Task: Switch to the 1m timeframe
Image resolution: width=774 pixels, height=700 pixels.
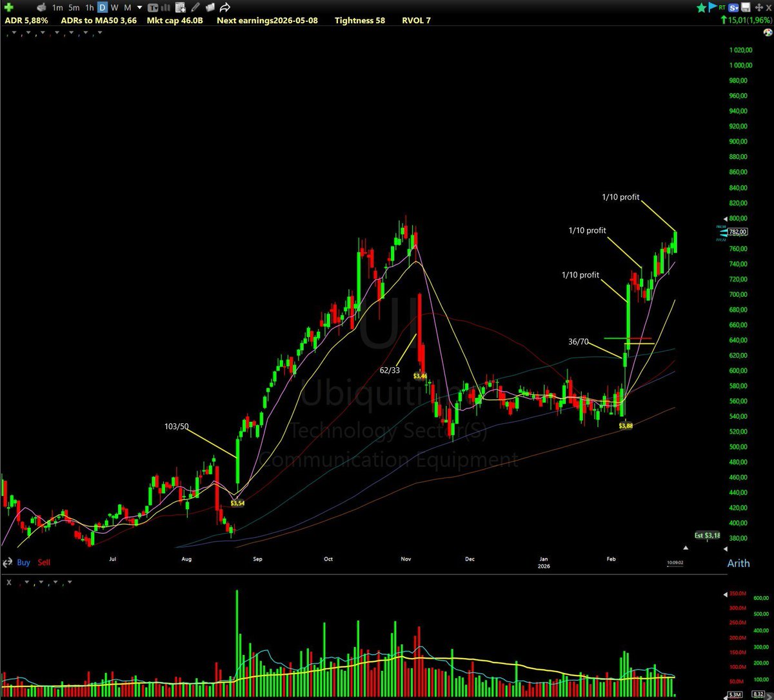Action: (x=57, y=8)
